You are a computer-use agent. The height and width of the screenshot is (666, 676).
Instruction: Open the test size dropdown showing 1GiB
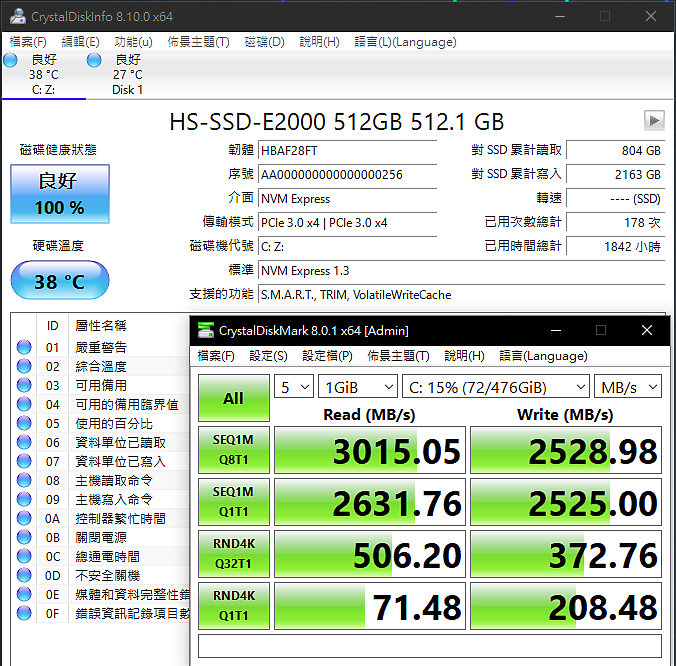click(358, 387)
